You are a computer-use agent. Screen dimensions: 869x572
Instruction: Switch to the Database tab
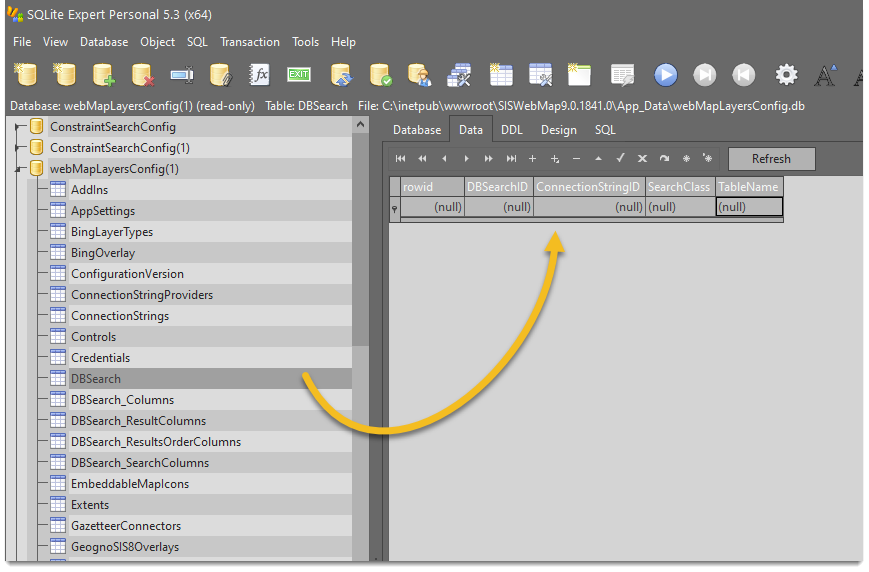pos(417,130)
